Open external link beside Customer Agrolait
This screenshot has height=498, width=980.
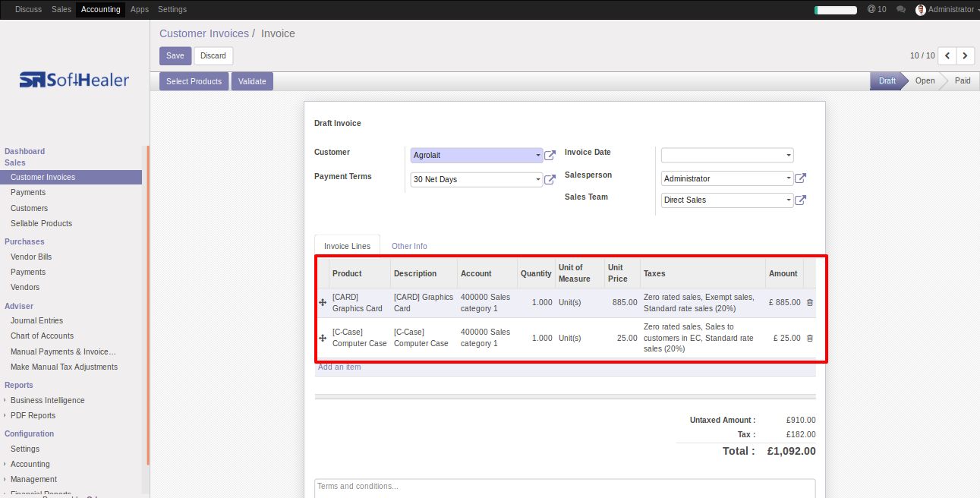(x=550, y=155)
